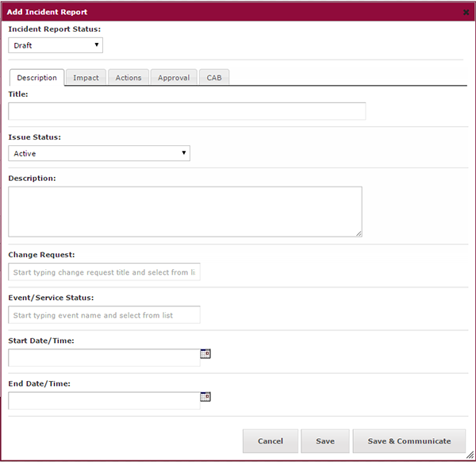
Task: Open End Date/Time calendar picker
Action: click(205, 397)
